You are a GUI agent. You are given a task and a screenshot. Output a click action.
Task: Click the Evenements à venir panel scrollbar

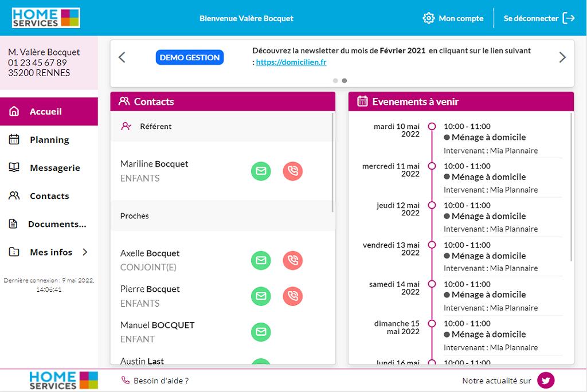[x=571, y=187]
